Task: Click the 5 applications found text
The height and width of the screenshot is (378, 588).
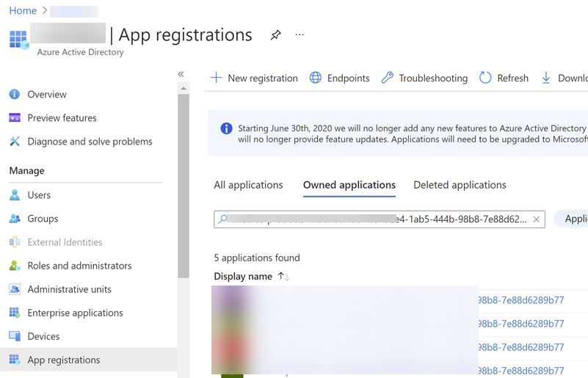Action: tap(257, 258)
